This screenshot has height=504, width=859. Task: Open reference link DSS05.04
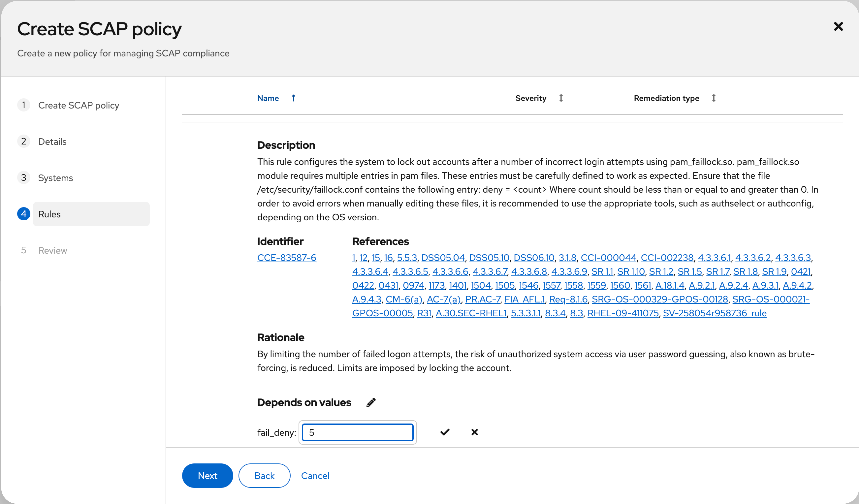443,258
